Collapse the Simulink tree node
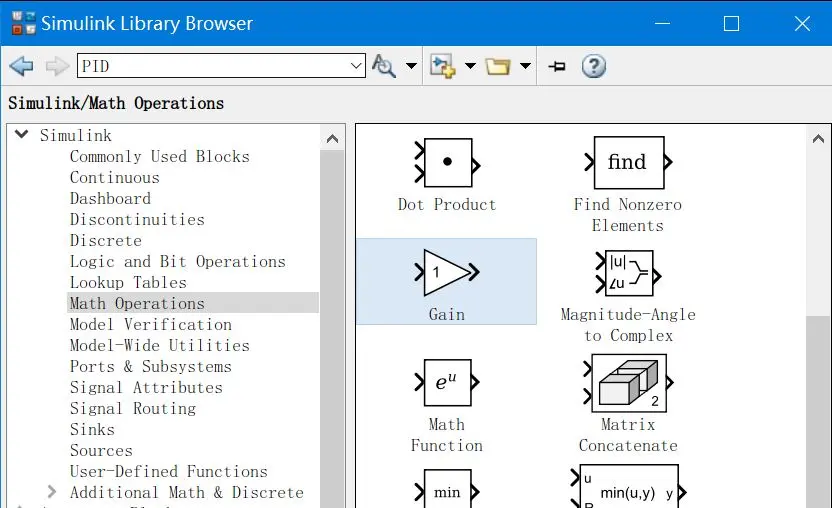The height and width of the screenshot is (508, 832). pos(22,134)
